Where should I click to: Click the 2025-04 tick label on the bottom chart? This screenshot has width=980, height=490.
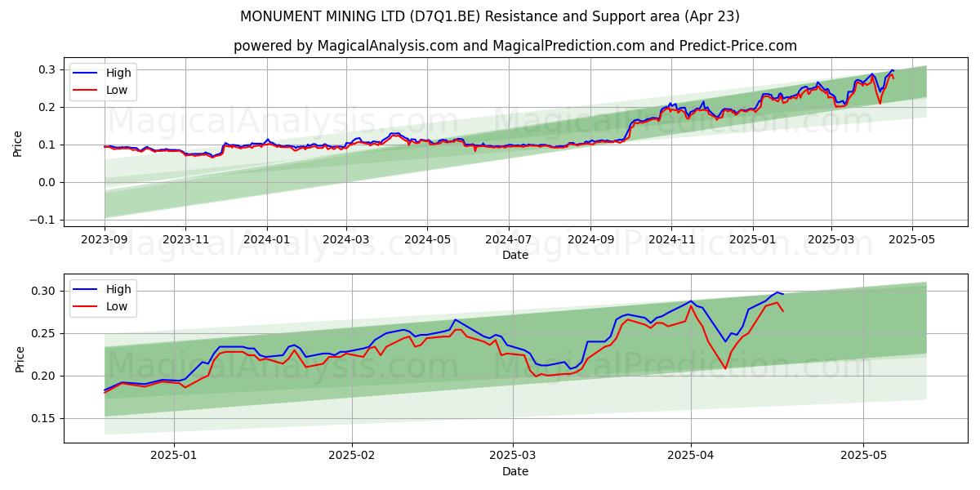(x=691, y=457)
